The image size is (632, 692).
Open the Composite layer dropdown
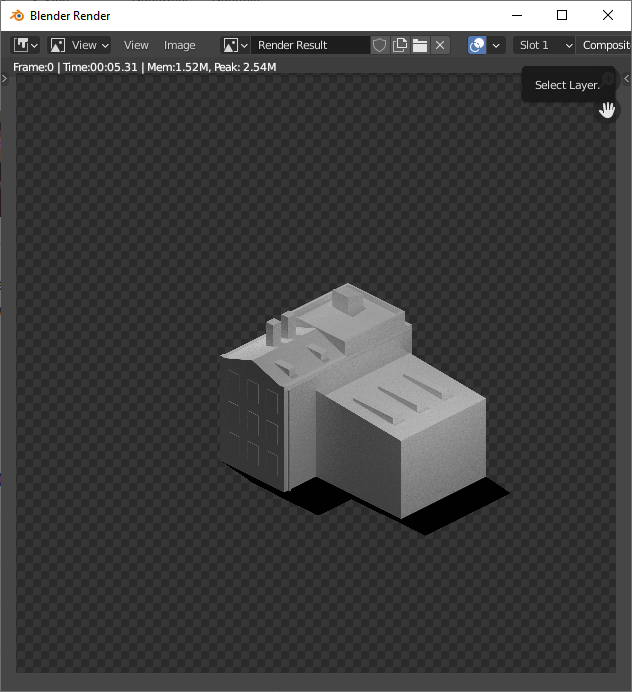(604, 45)
